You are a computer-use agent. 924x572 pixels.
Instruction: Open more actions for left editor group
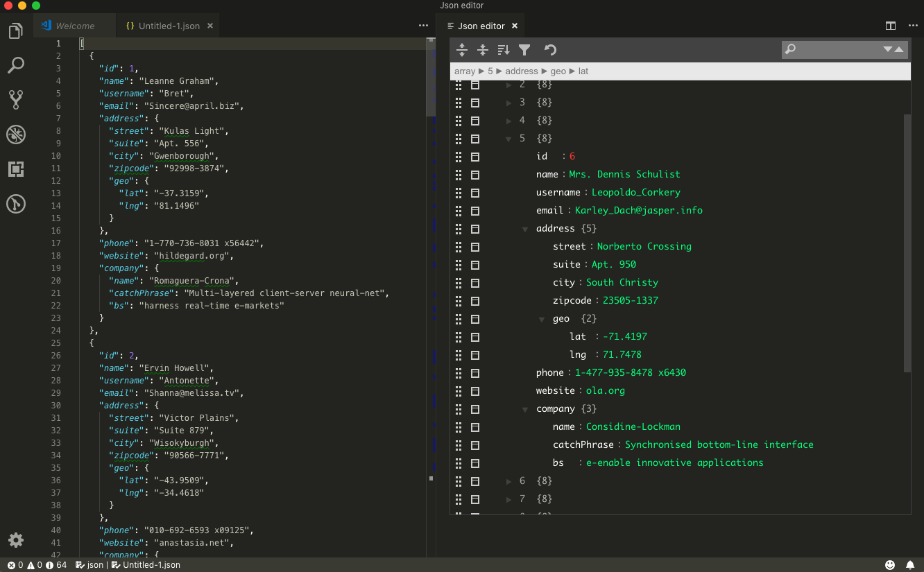pyautogui.click(x=424, y=26)
